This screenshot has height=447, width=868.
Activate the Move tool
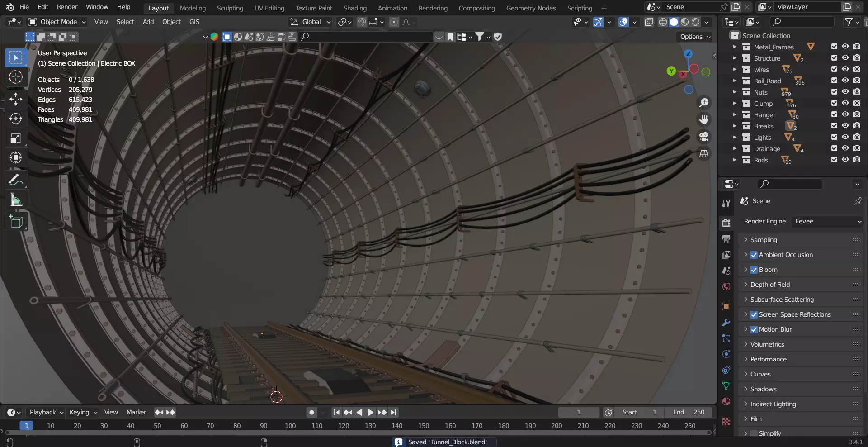tap(16, 99)
